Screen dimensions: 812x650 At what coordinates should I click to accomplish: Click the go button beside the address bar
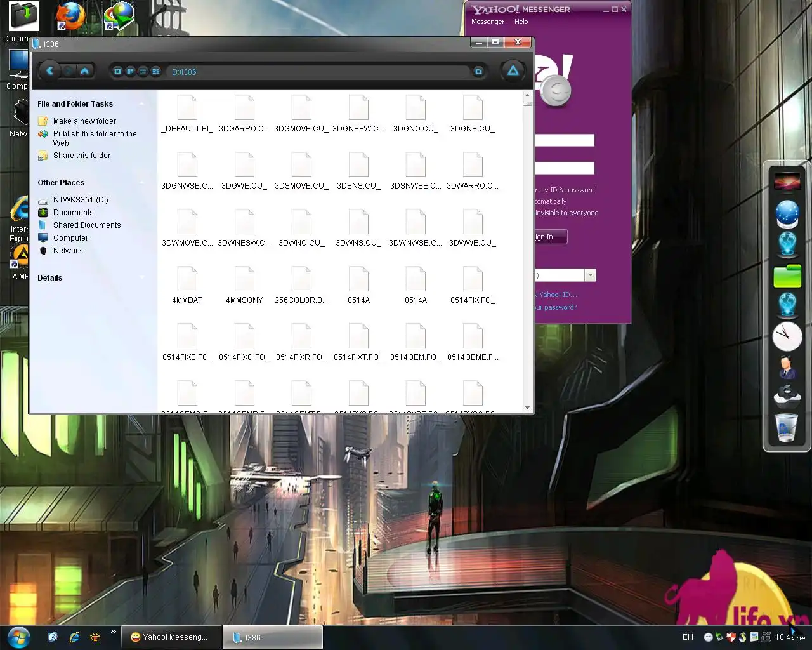click(x=478, y=72)
